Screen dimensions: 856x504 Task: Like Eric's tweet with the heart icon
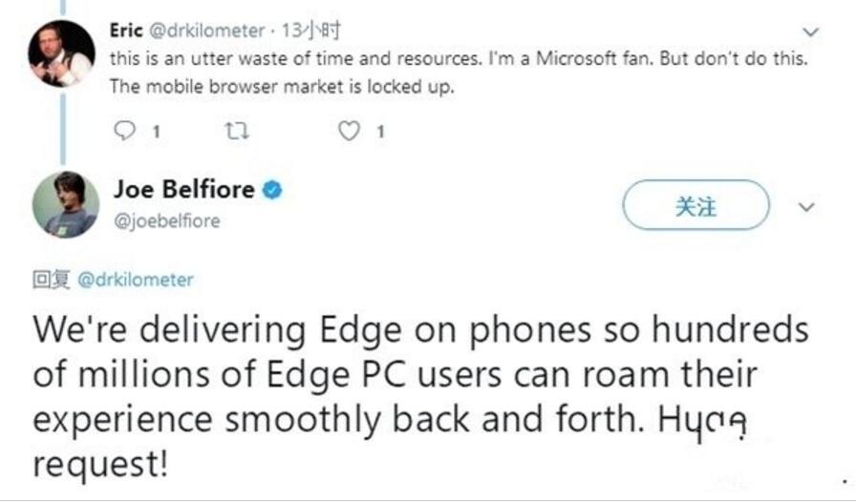click(350, 131)
